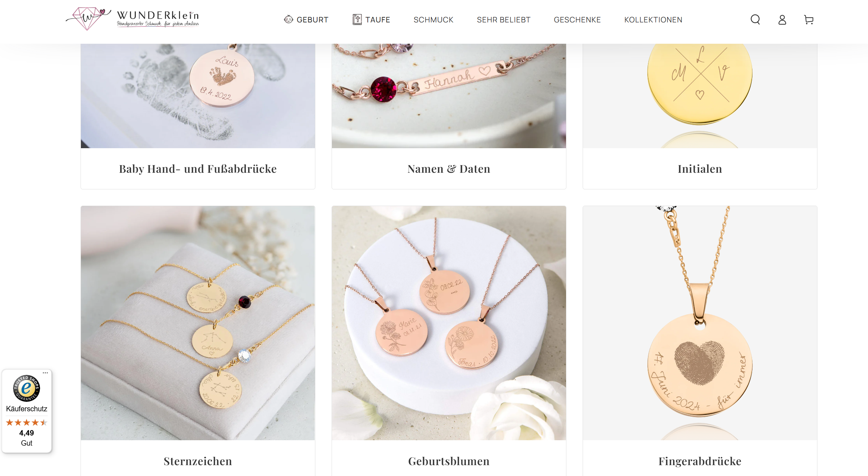The height and width of the screenshot is (476, 868).
Task: Open the Sternzeichen category link
Action: (x=198, y=461)
